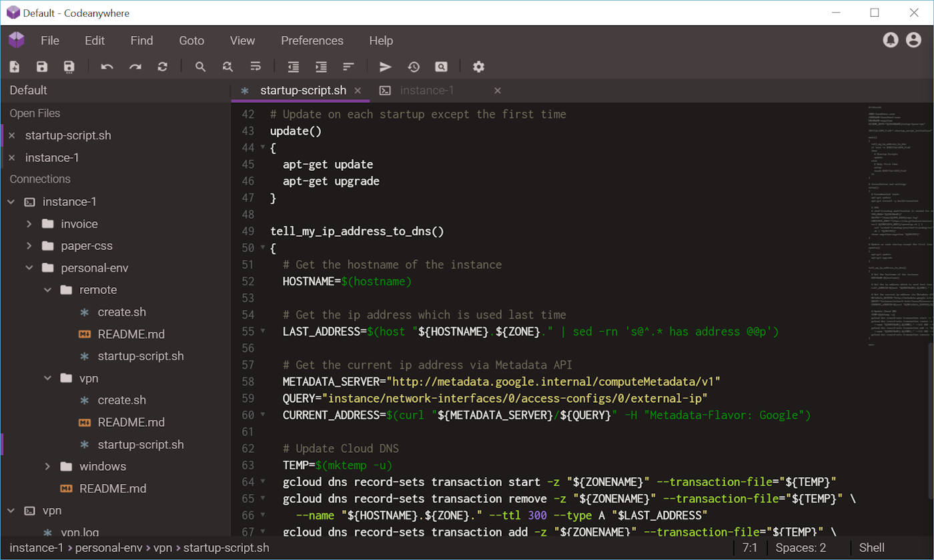This screenshot has height=560, width=934.
Task: Open settings with the gear icon
Action: (478, 67)
